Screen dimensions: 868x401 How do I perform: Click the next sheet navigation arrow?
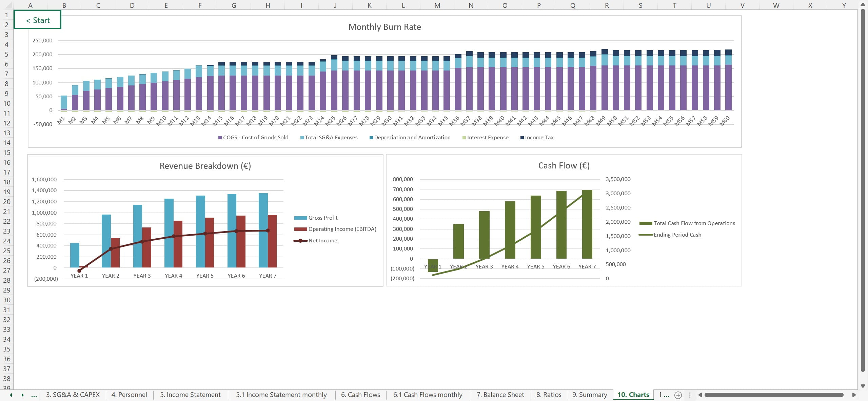click(22, 395)
